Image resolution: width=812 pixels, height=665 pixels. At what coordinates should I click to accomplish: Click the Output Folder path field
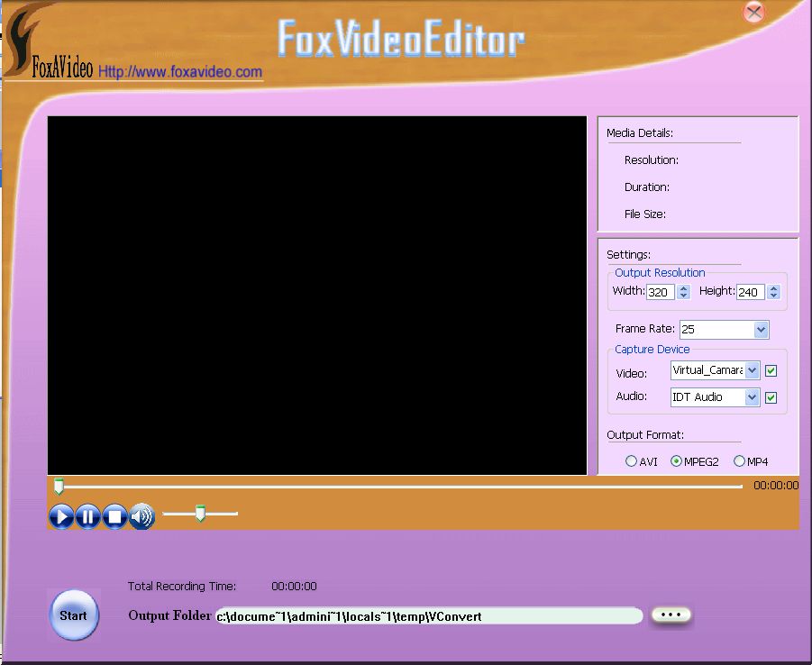coord(429,616)
